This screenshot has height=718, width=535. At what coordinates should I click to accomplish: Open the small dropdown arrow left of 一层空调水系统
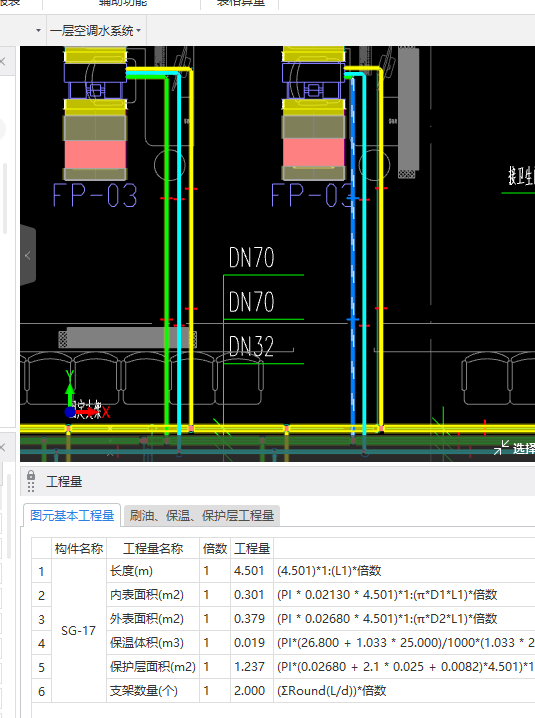38,31
